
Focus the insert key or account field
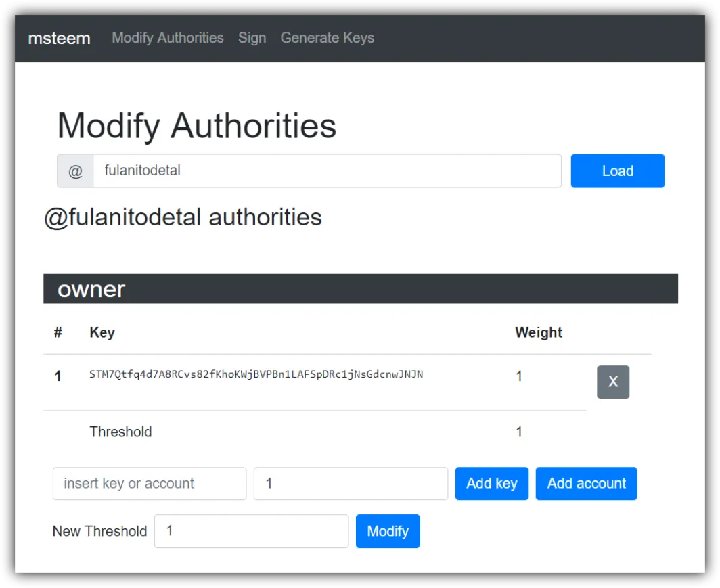coord(150,483)
